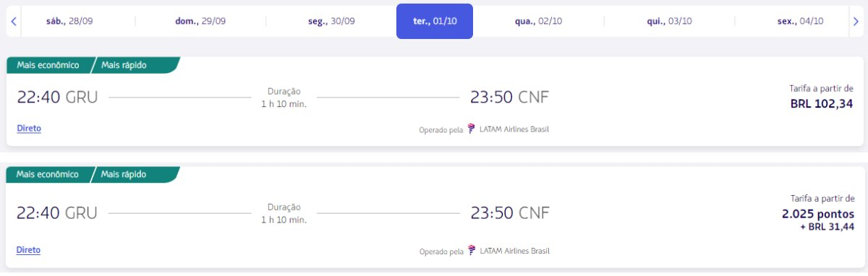868x276 pixels.
Task: Select sáb., 28/09 date tab
Action: 69,21
